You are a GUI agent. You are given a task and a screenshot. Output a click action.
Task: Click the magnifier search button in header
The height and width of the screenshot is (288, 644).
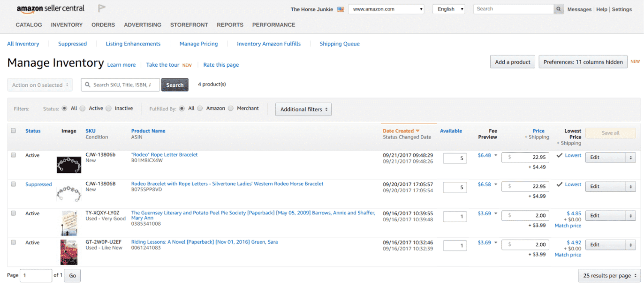tap(558, 9)
